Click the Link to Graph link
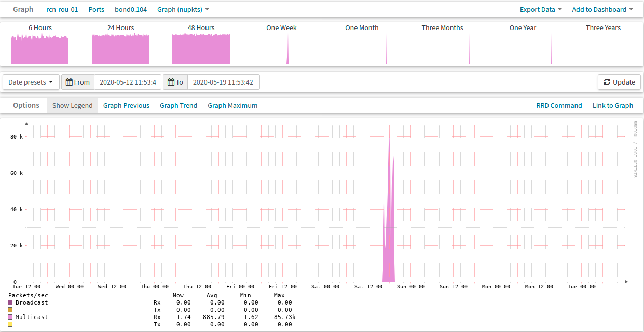This screenshot has height=332, width=644. click(612, 105)
